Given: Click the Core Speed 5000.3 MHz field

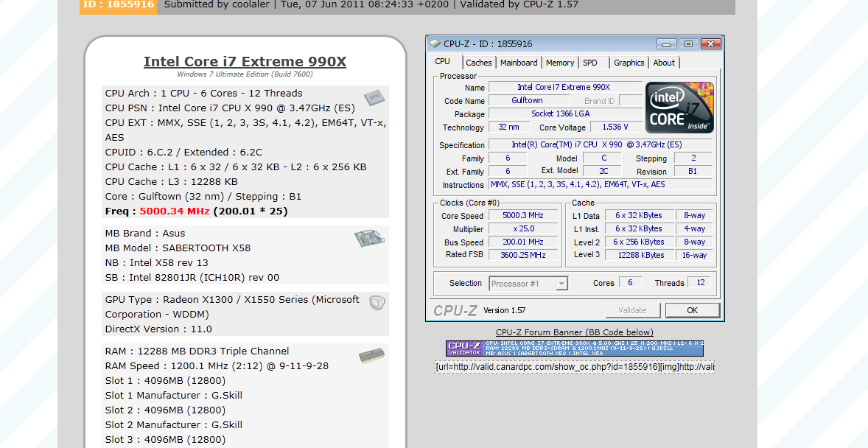Looking at the screenshot, I should (x=522, y=215).
